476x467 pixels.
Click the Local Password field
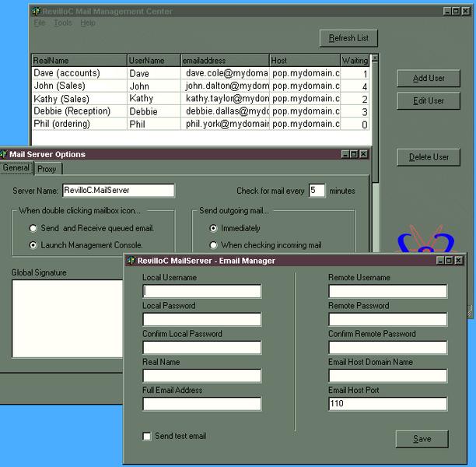point(202,319)
